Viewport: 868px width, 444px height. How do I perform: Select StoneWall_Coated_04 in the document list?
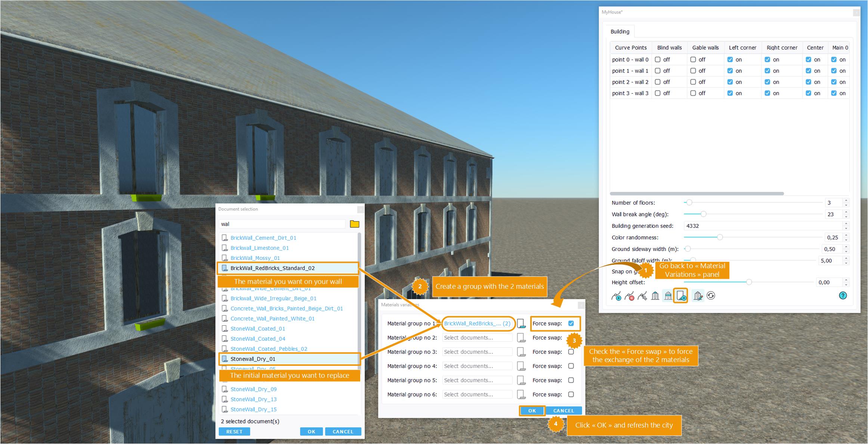coord(257,339)
